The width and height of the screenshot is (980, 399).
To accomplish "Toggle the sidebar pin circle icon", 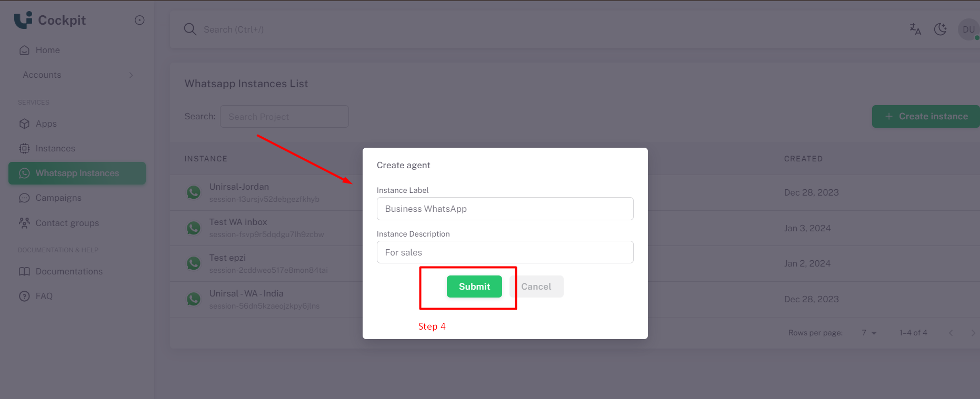I will (x=139, y=20).
